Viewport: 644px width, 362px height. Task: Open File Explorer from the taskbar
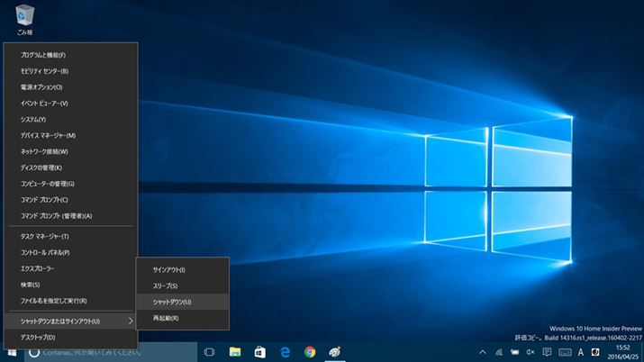pyautogui.click(x=234, y=352)
